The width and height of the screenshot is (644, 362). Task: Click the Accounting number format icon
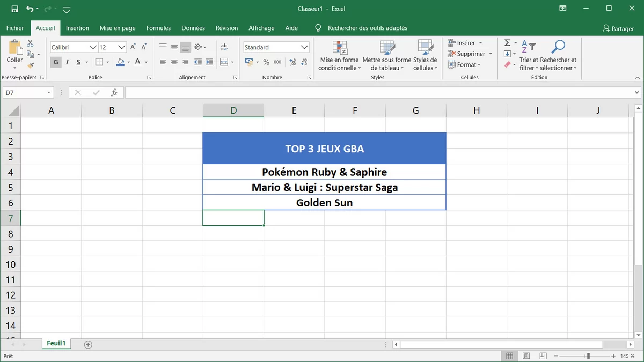pyautogui.click(x=249, y=62)
